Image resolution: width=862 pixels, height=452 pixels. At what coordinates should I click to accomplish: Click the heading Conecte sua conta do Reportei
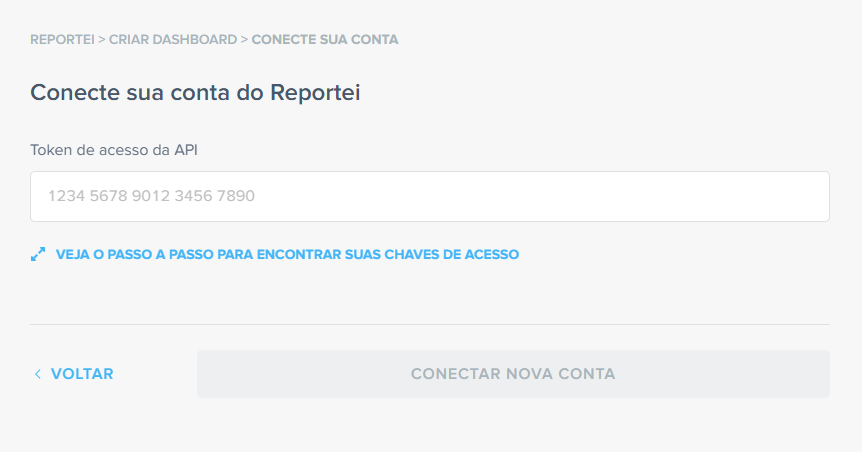click(x=195, y=92)
